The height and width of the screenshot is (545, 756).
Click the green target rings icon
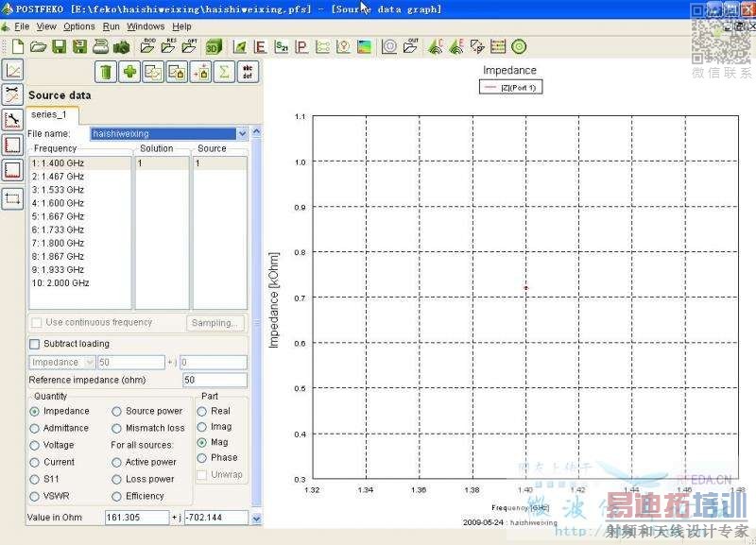(x=519, y=46)
